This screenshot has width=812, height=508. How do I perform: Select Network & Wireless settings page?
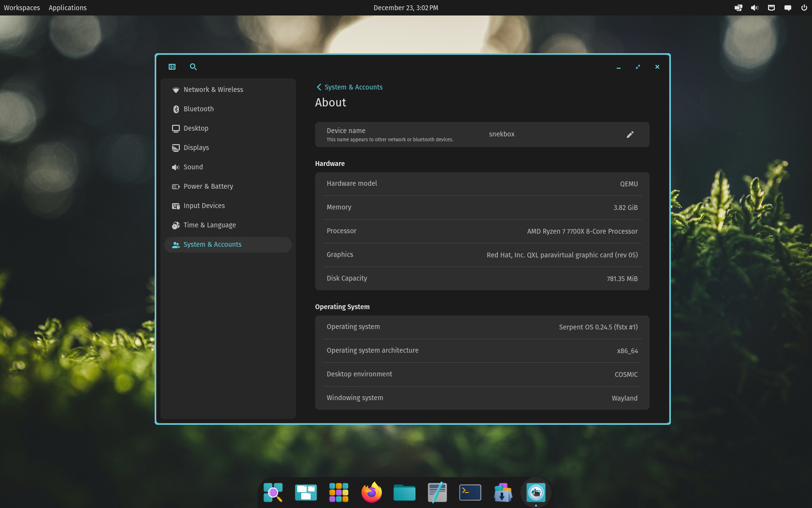[x=228, y=90]
